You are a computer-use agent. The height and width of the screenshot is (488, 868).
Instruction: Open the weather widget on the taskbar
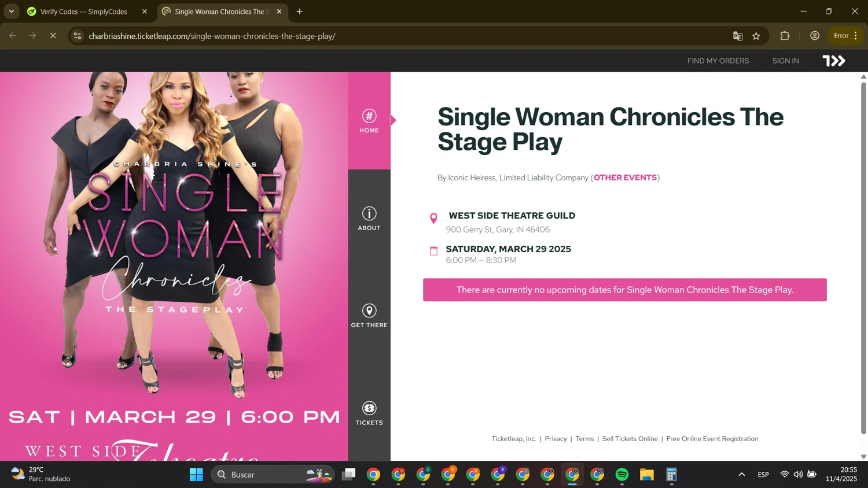(41, 474)
